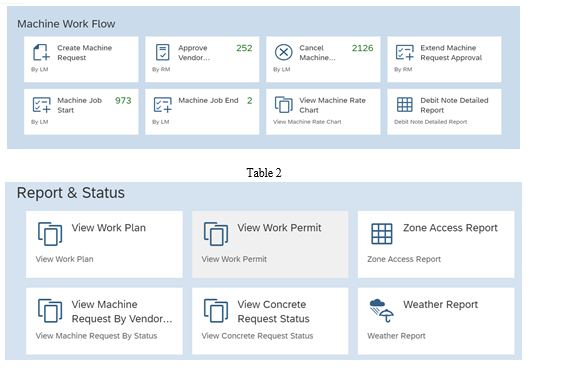Open View Machine Request By Vendor tile
Screen dimensions: 576x371
[x=104, y=321]
